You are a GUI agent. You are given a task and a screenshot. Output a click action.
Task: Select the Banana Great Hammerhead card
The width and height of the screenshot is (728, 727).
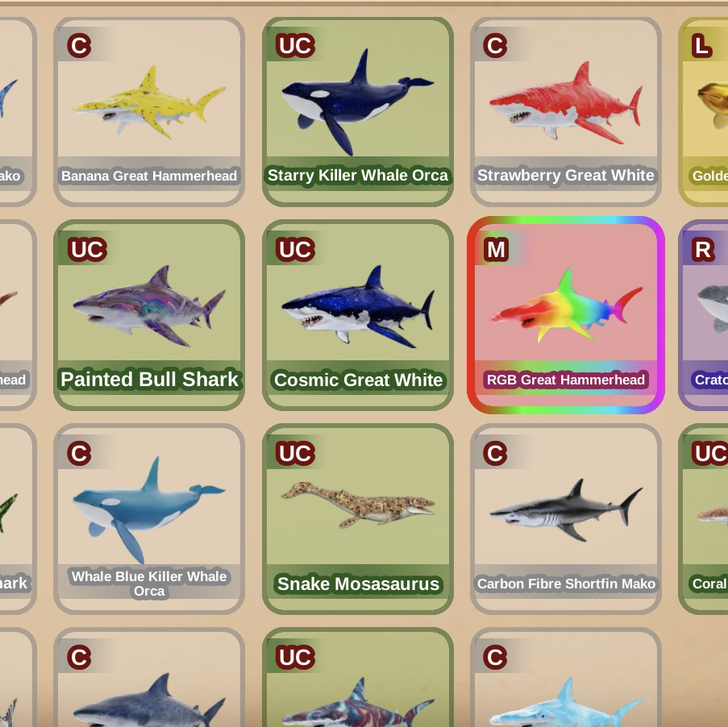coord(149,112)
